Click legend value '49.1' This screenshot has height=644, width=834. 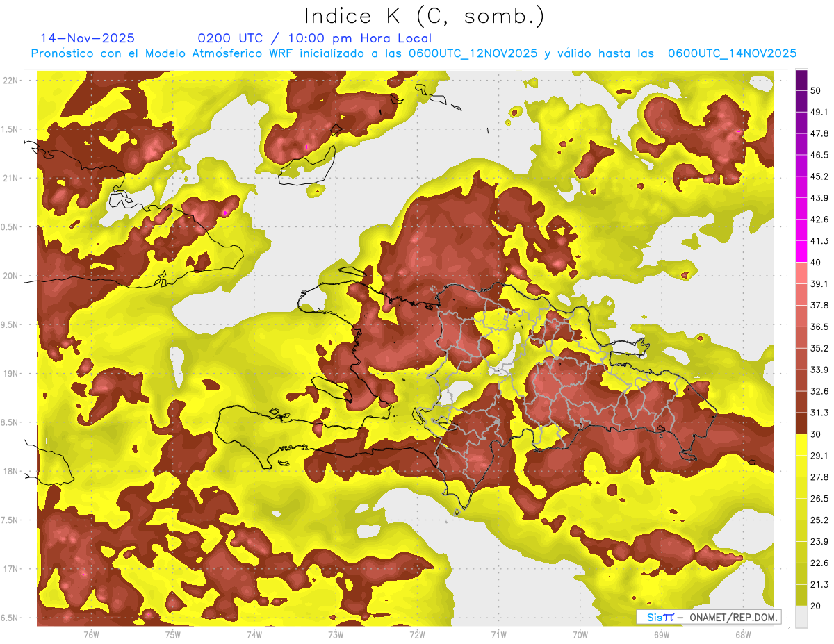[819, 112]
